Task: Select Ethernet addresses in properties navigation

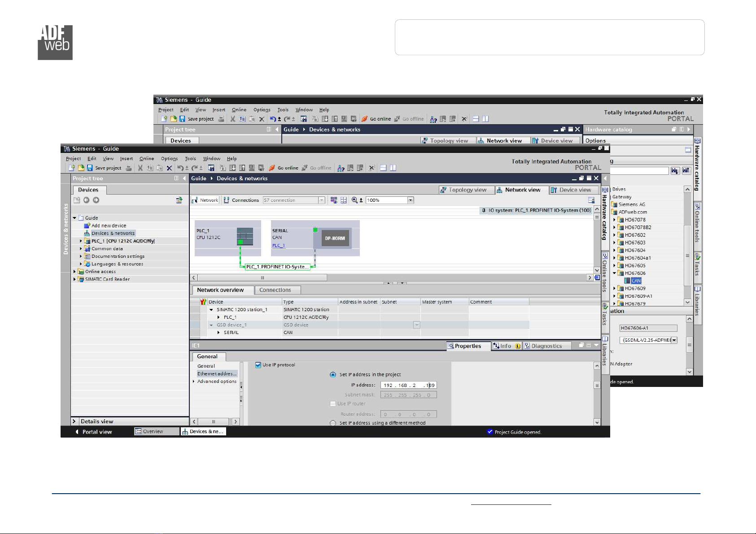Action: coord(217,374)
